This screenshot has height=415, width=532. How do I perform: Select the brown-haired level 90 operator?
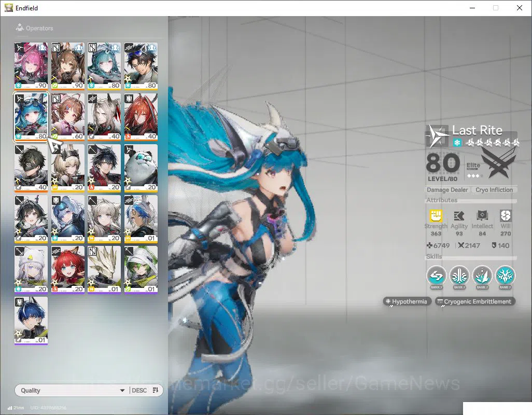point(68,66)
